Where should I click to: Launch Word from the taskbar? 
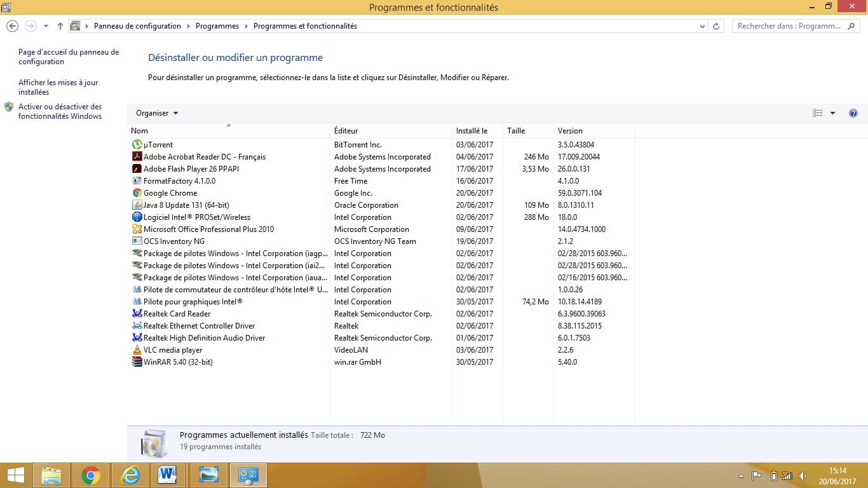click(168, 475)
